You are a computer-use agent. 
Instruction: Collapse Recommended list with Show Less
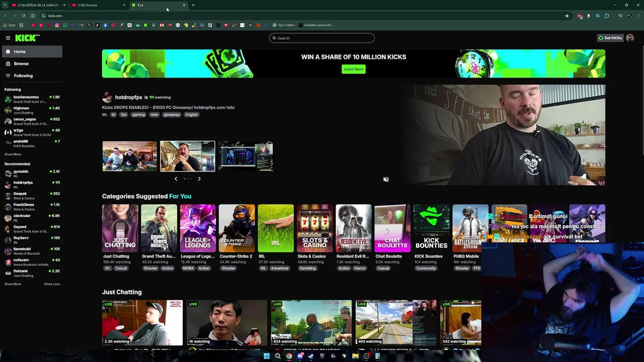click(x=52, y=284)
